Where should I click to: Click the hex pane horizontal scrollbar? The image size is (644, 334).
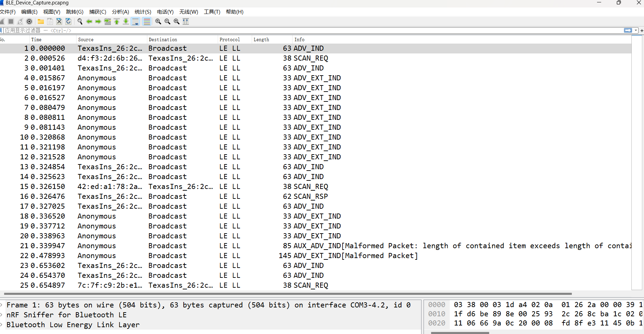point(460,333)
